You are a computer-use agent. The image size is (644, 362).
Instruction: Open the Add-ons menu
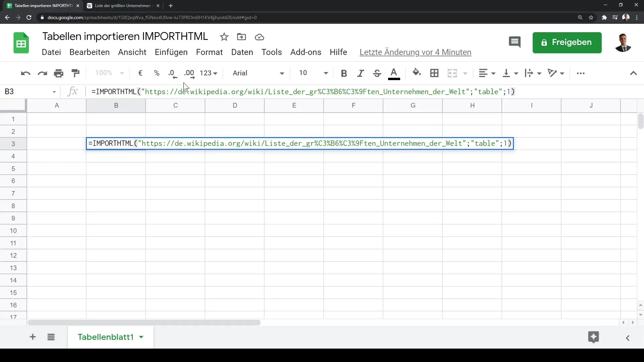306,52
